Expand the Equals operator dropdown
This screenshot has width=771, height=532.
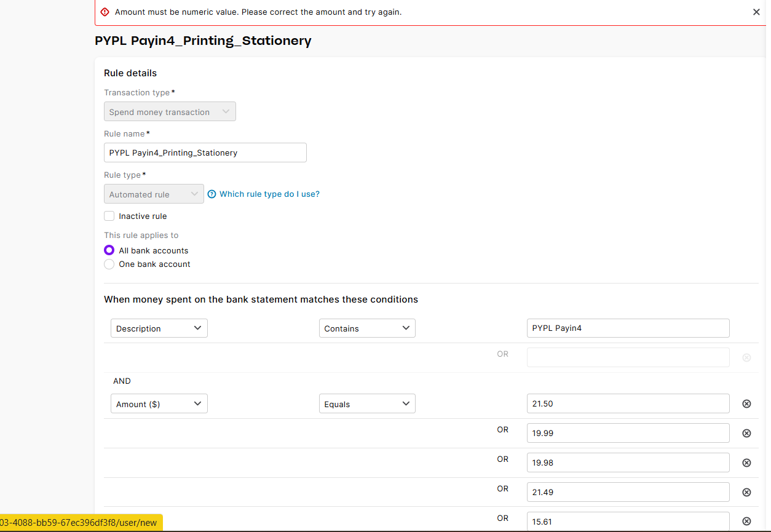pos(367,404)
